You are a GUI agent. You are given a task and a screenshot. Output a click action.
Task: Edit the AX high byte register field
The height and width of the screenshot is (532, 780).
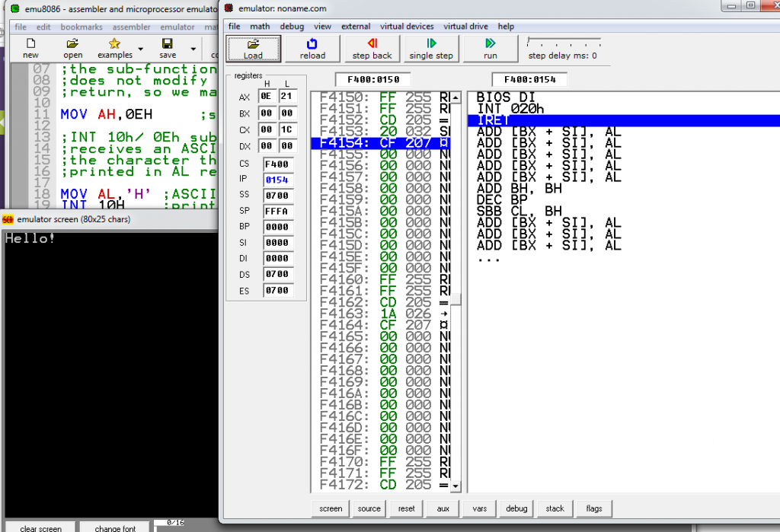point(267,97)
